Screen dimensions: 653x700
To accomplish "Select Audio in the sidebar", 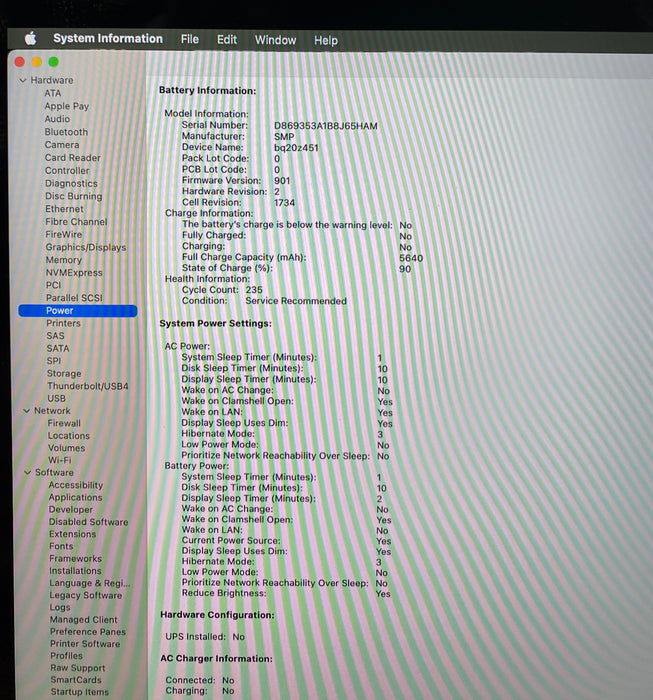I will pos(57,119).
